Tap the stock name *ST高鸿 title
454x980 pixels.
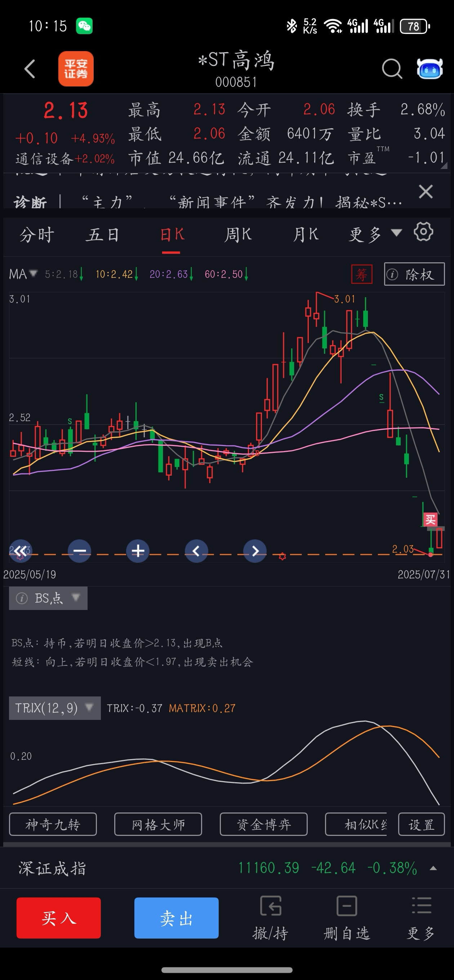tap(236, 60)
